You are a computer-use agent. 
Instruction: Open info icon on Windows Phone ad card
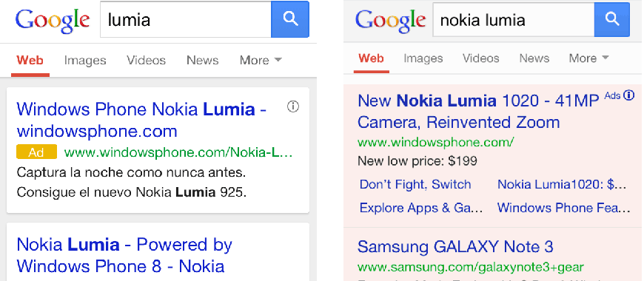click(x=293, y=106)
